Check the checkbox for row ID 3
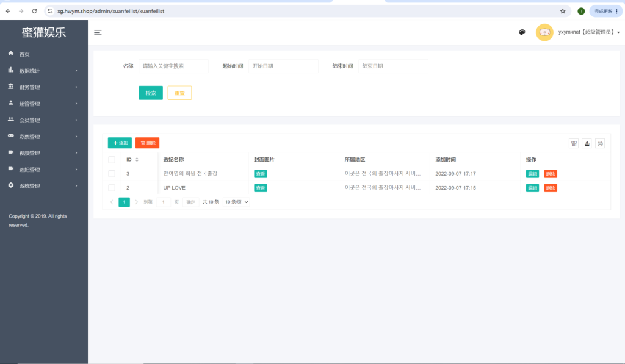 coord(112,174)
